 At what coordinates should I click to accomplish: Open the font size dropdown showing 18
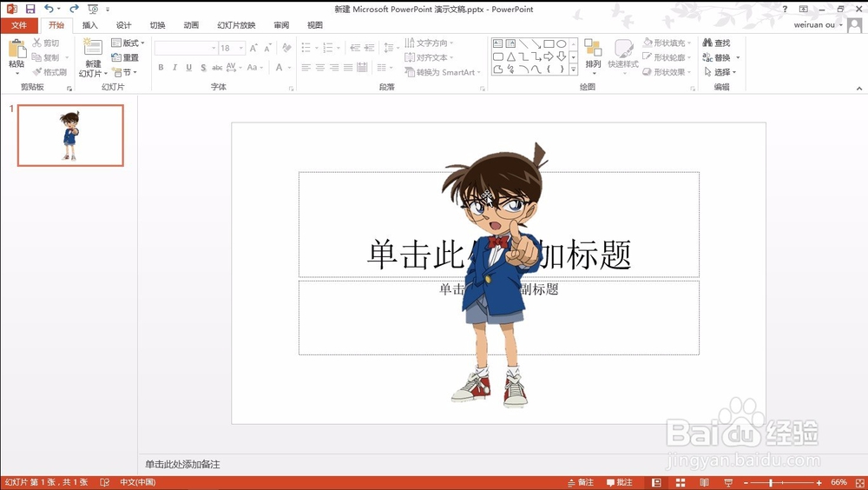click(241, 49)
